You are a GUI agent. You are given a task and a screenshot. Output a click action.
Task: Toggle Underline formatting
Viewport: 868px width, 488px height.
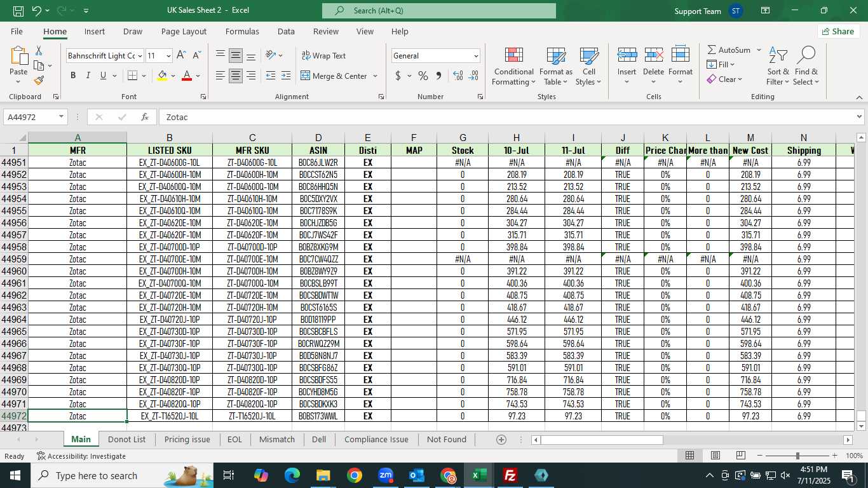coord(104,76)
